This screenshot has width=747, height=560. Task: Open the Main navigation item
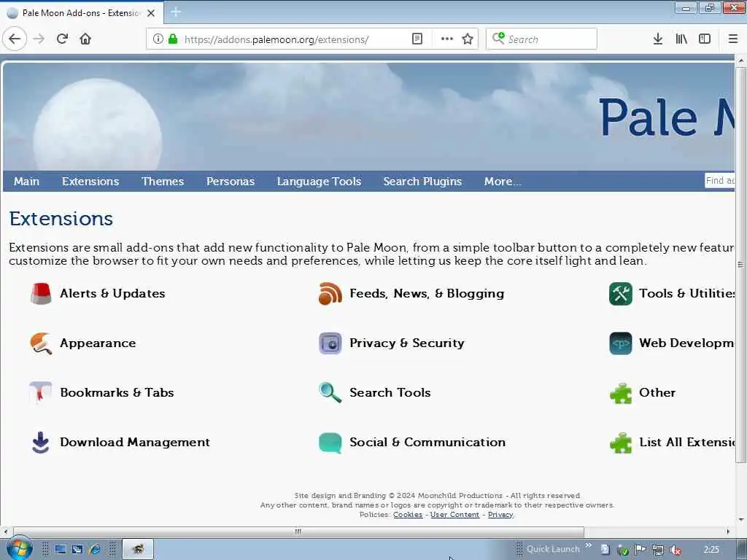(27, 181)
